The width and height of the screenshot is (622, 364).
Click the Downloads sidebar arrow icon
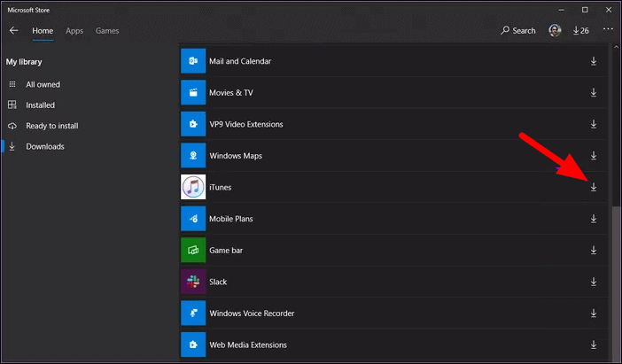click(12, 146)
